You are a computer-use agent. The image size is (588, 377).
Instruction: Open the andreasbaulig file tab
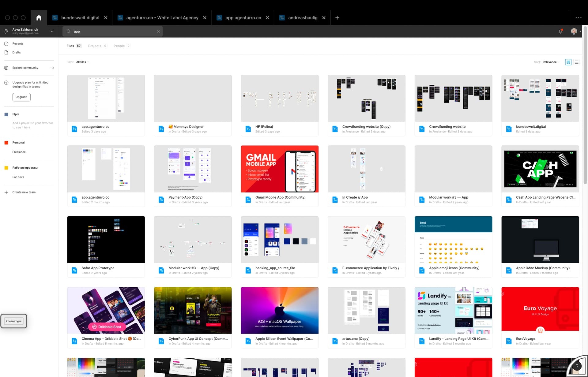[x=302, y=18]
